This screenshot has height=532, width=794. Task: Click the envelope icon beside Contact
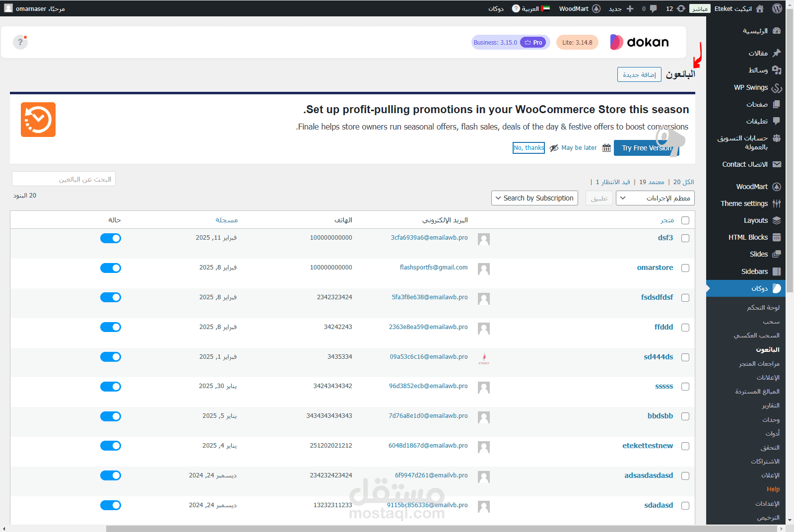click(x=777, y=164)
